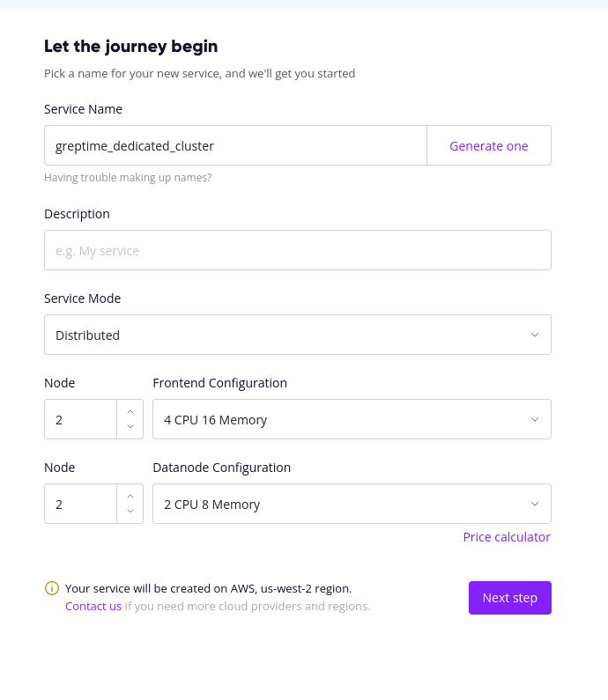Screen dimensions: 608x700
Task: Expand the Service Mode dropdown chevron
Action: (x=535, y=335)
